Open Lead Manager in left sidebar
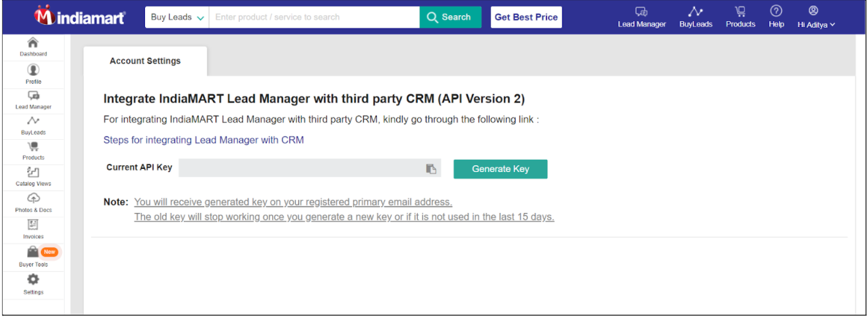Image resolution: width=868 pixels, height=318 pixels. click(33, 100)
